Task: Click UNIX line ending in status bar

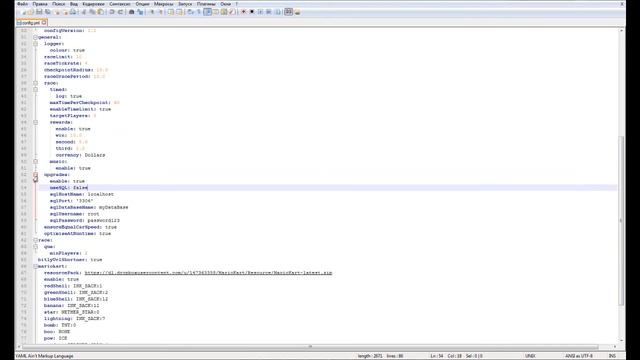Action: 530,356
